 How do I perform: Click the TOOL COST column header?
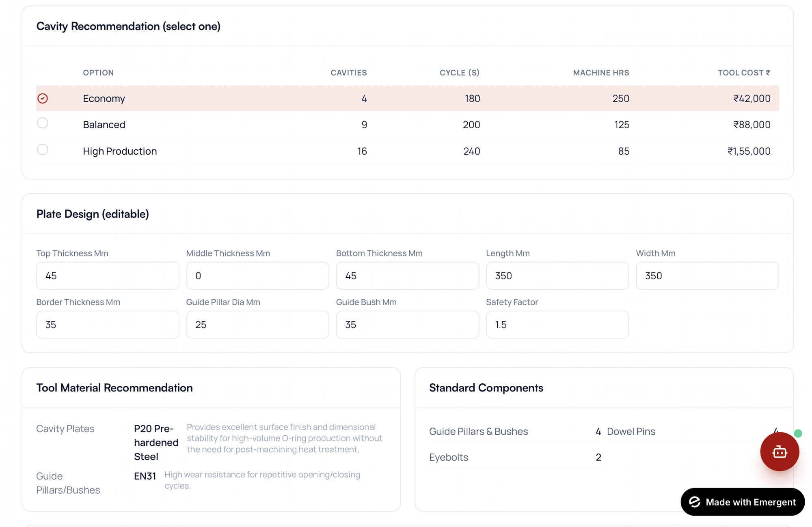click(x=744, y=73)
